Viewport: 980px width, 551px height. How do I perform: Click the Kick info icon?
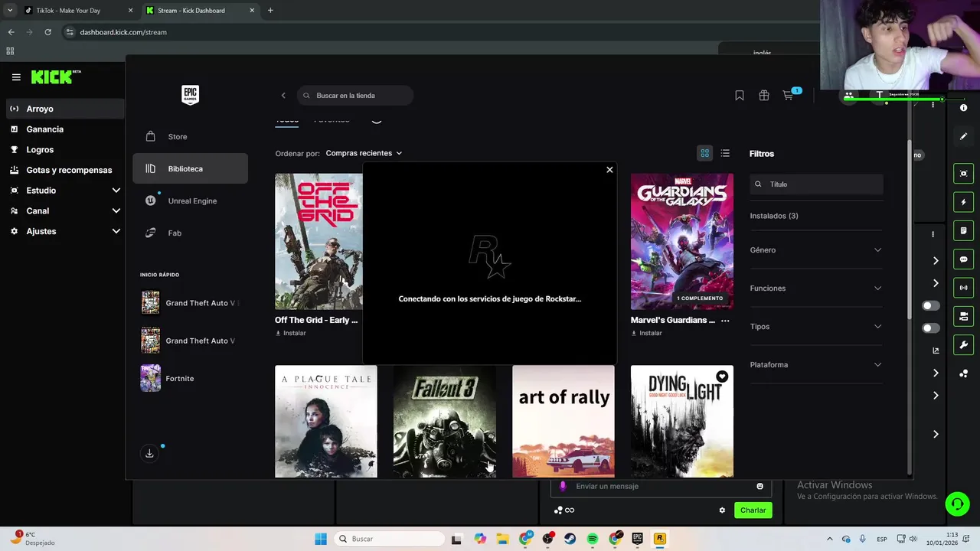tap(963, 108)
